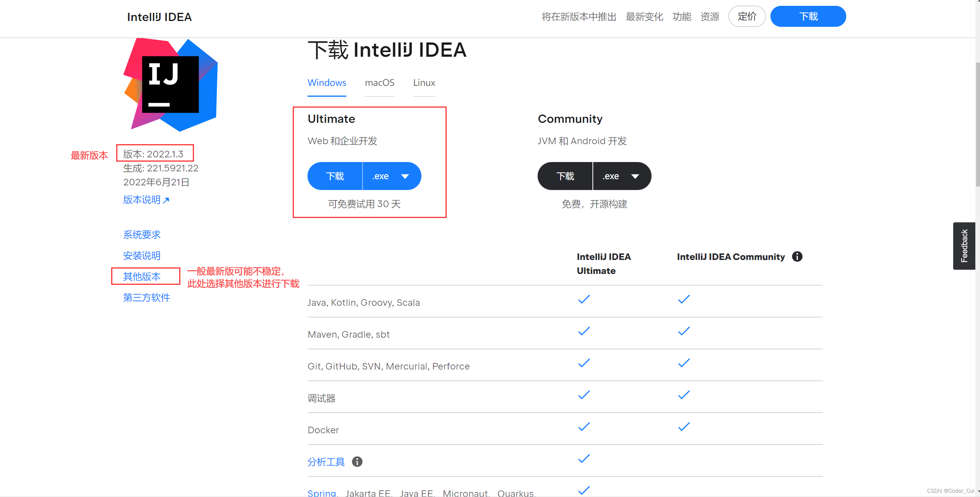Image resolution: width=980 pixels, height=497 pixels.
Task: Switch to the Linux tab
Action: [x=424, y=83]
